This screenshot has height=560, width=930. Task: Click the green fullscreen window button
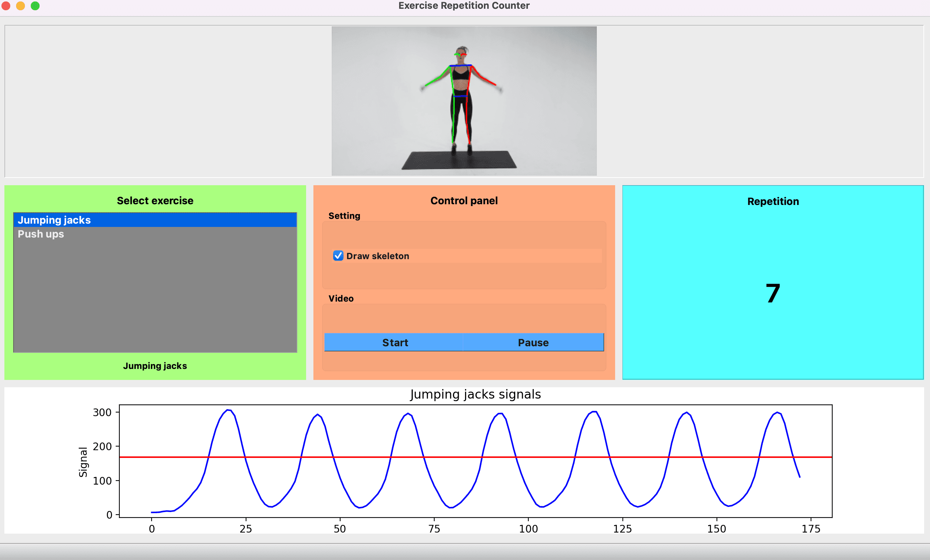point(35,5)
